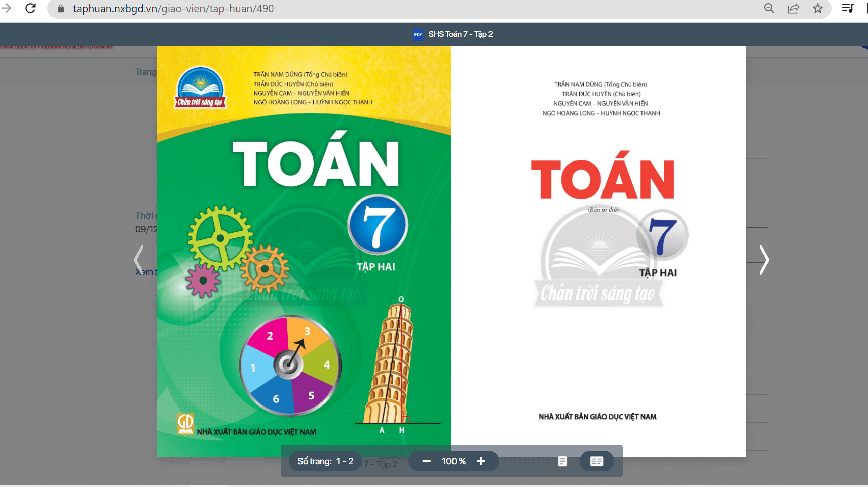Open browser zoom magnifier icon
Screen dimensions: 868x487
coord(769,8)
